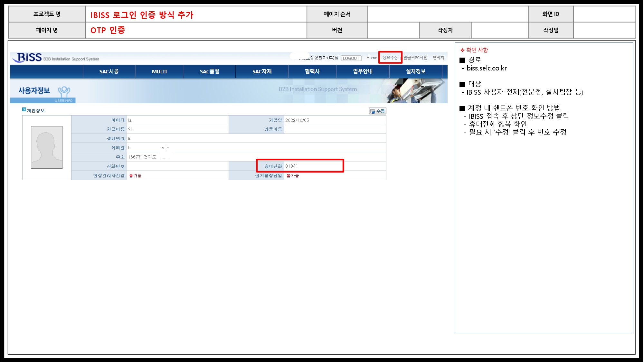Open the 설치정보 menu
644x362 pixels.
(415, 71)
